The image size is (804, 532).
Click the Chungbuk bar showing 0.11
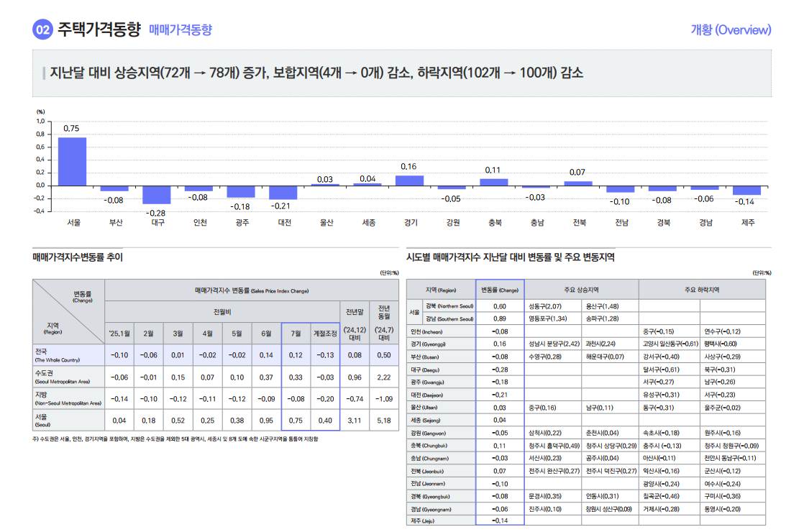495,183
